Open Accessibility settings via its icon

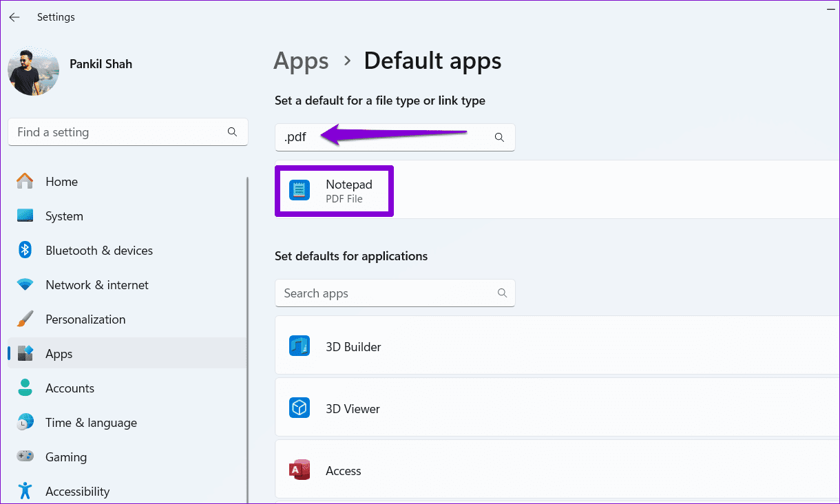pyautogui.click(x=25, y=491)
